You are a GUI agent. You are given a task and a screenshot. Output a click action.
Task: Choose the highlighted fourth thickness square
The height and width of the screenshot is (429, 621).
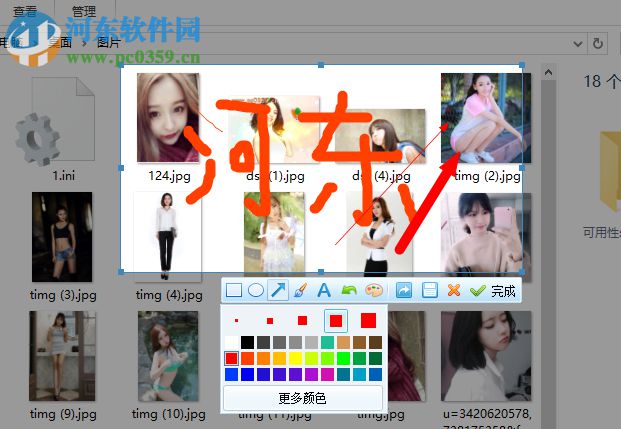pos(336,320)
